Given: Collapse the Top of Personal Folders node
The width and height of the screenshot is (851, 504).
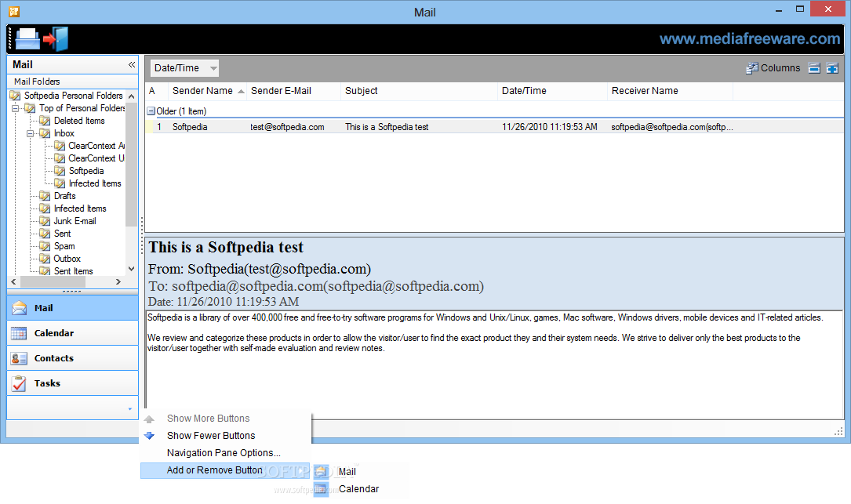Looking at the screenshot, I should pyautogui.click(x=16, y=108).
